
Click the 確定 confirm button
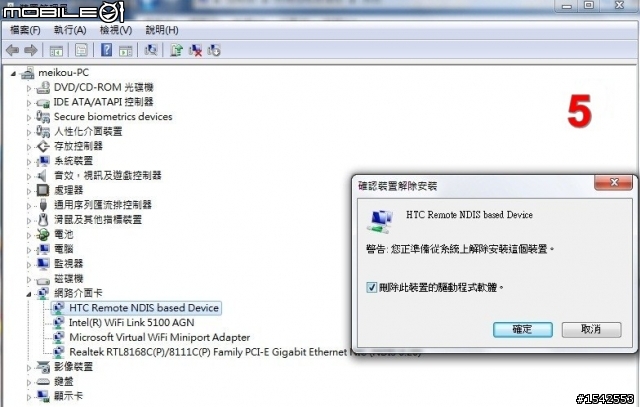[x=522, y=329]
